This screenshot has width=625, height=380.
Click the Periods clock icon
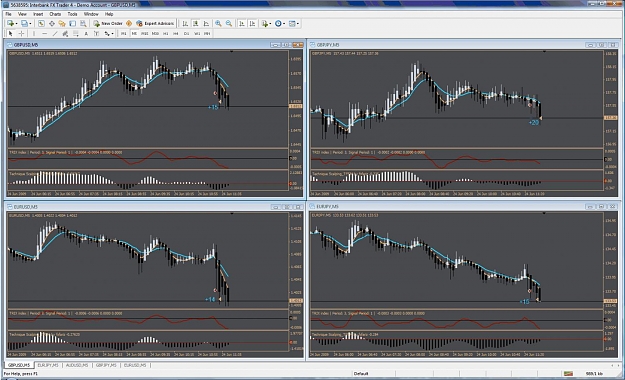[x=278, y=24]
